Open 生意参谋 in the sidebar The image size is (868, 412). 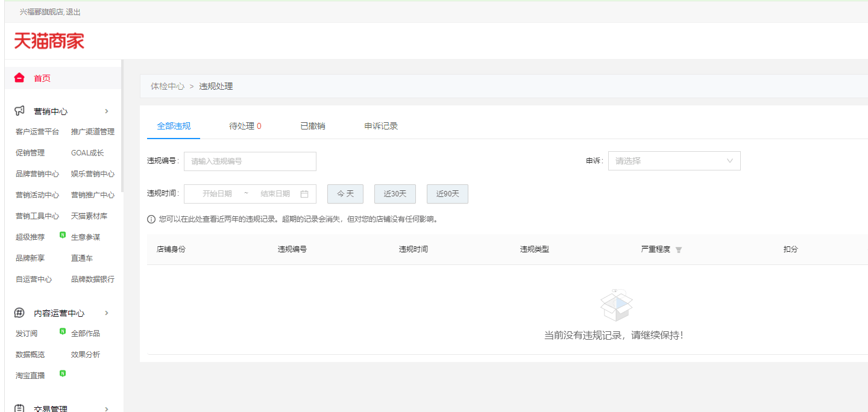(x=86, y=237)
